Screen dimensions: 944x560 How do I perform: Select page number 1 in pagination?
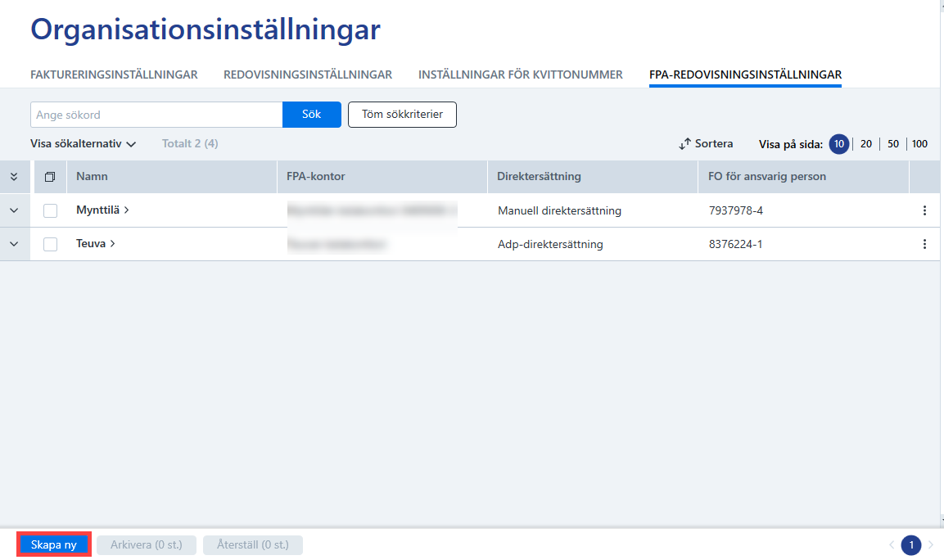point(911,545)
